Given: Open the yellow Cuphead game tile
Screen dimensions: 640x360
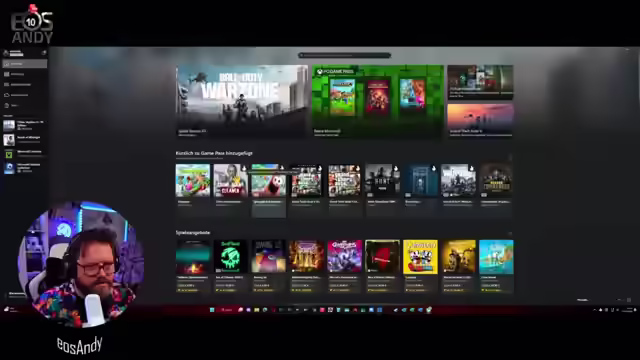Looking at the screenshot, I should (420, 266).
